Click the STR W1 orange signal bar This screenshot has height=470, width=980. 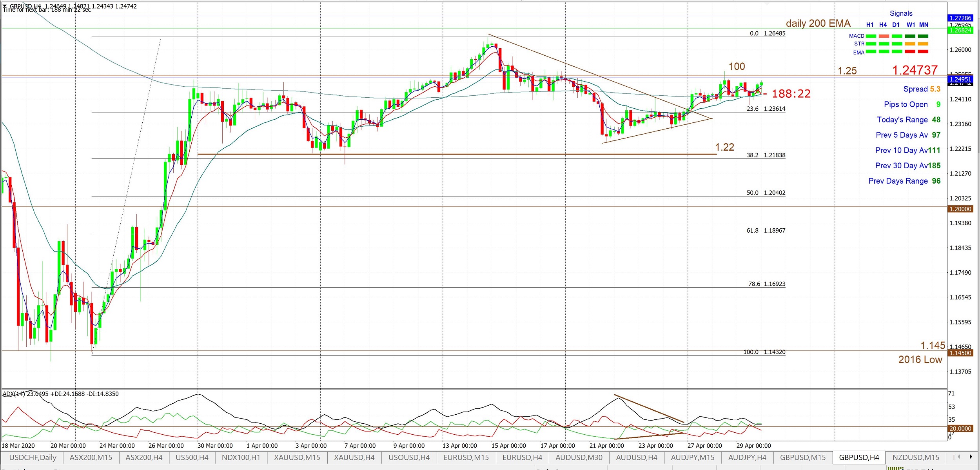910,44
